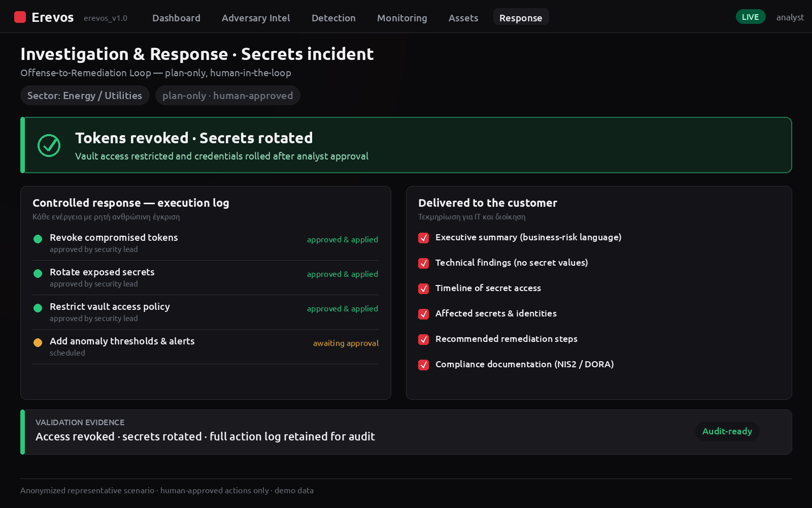Select the Response tab

click(521, 18)
